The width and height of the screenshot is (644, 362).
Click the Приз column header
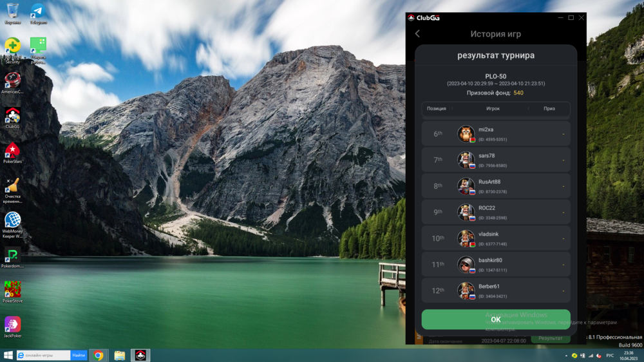tap(549, 109)
